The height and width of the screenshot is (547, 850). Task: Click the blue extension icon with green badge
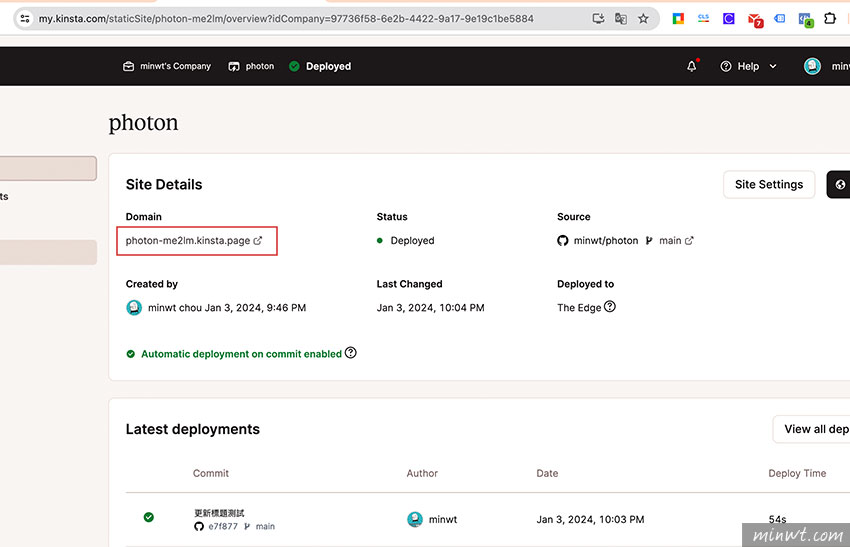(x=805, y=20)
